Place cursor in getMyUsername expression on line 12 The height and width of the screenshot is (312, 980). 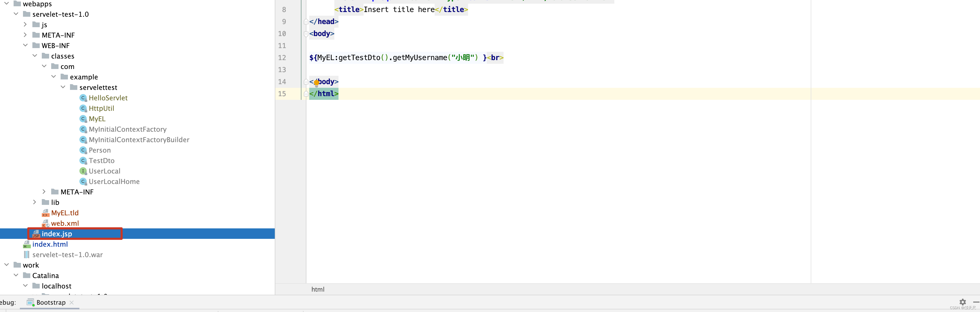point(420,58)
